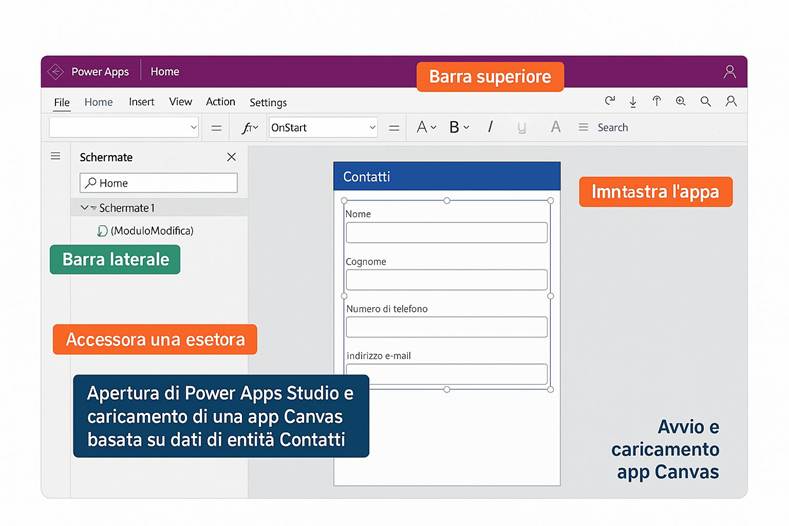Click the Home title in the purple bar
789x526 pixels.
(165, 71)
